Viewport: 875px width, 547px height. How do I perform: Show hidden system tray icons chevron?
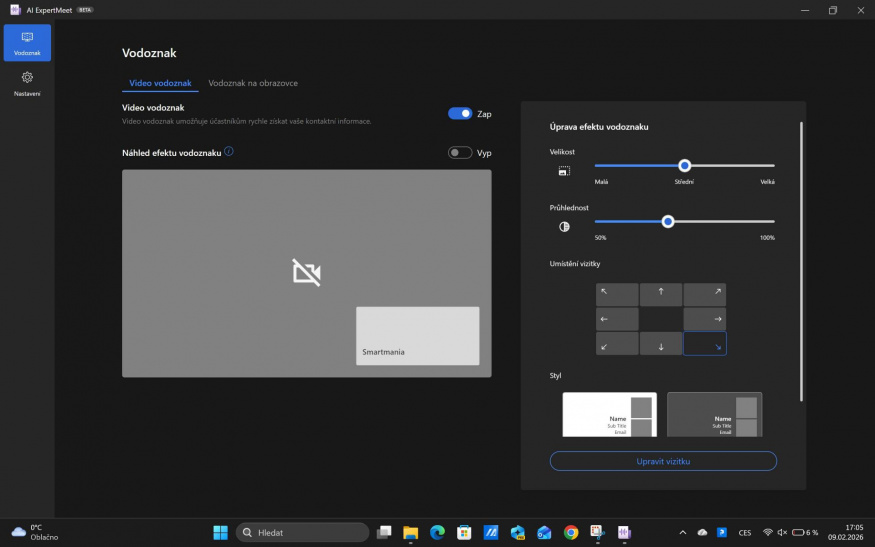(683, 532)
